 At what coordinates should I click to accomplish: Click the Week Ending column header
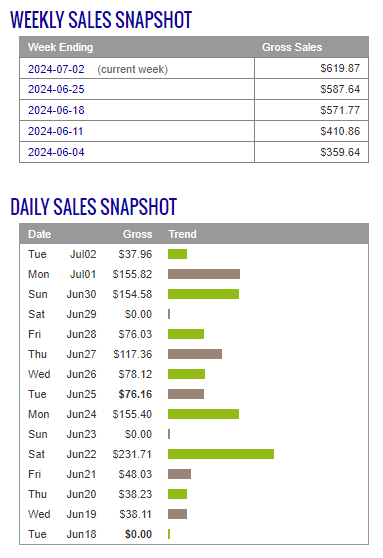61,47
